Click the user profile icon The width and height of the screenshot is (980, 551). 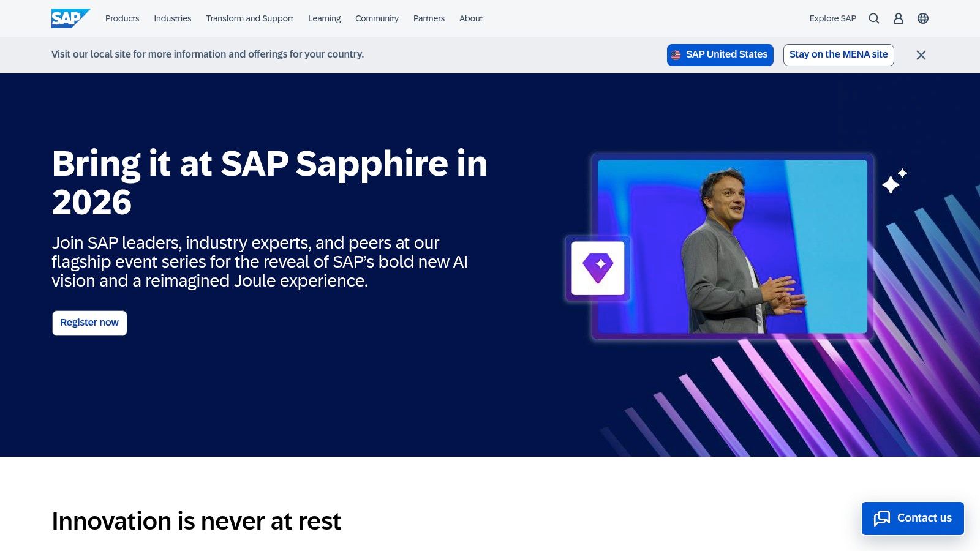point(898,18)
